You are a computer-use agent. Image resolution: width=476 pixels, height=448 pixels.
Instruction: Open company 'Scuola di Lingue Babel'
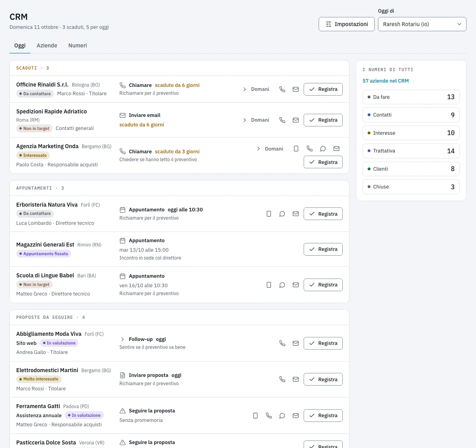coord(45,275)
